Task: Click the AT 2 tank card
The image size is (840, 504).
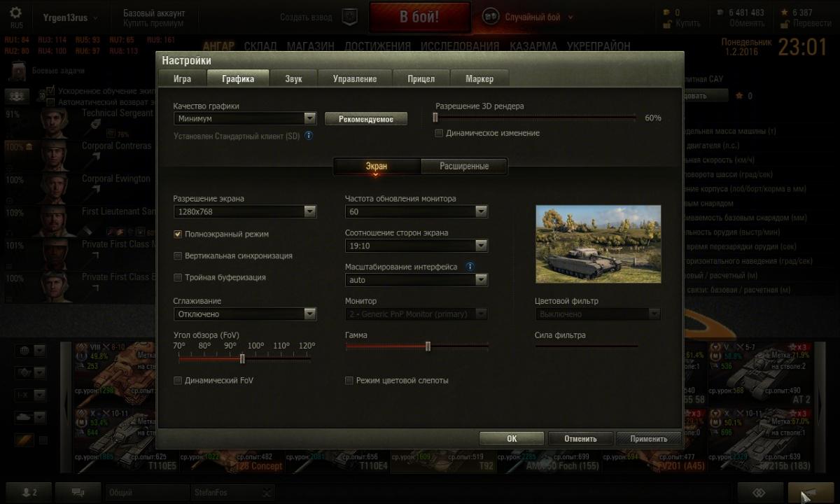Action: 760,373
